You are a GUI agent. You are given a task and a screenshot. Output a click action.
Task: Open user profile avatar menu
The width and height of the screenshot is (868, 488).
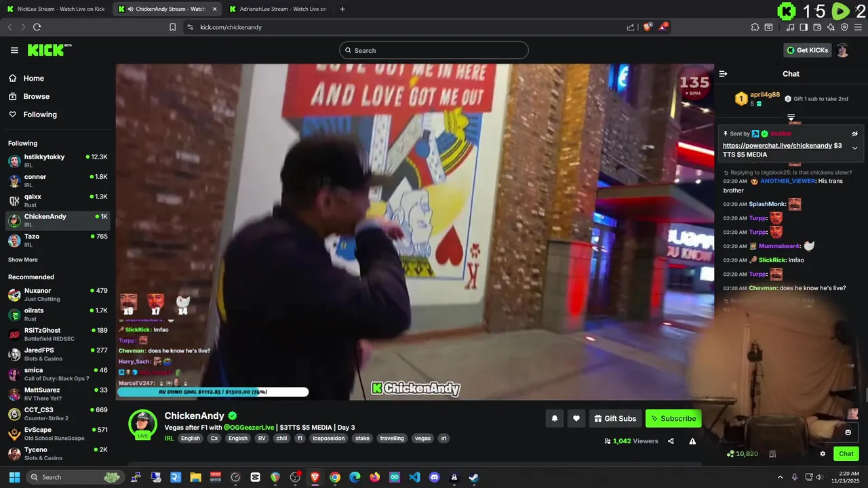click(x=843, y=50)
